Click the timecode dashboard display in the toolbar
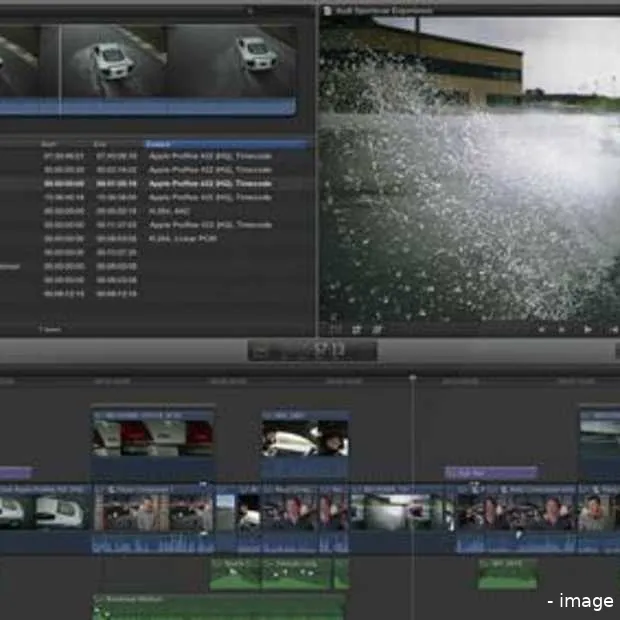 312,350
